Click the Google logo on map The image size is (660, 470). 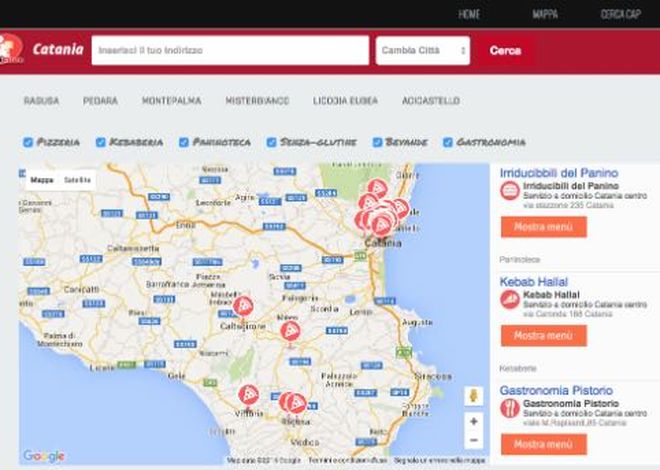tap(44, 456)
